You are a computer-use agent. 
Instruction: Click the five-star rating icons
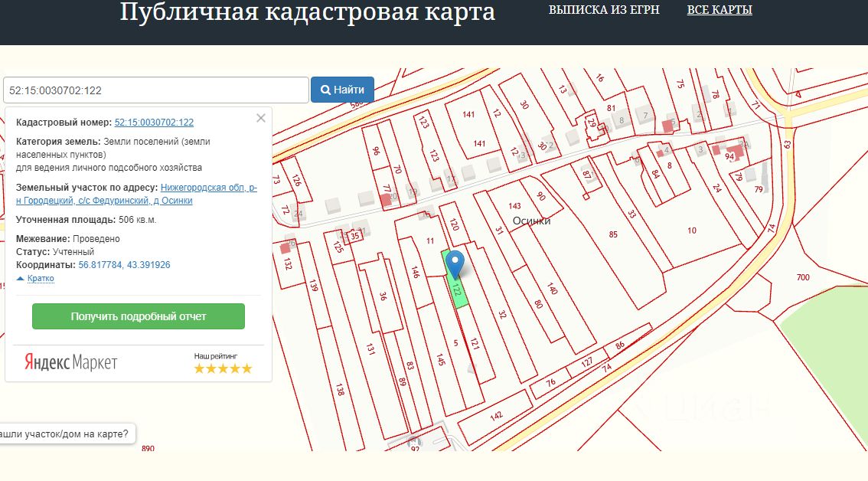point(223,368)
